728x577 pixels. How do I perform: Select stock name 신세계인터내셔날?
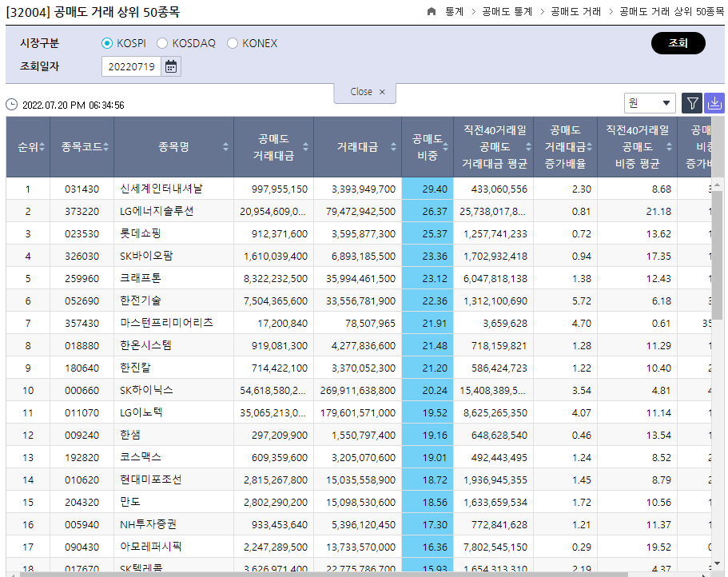[161, 189]
